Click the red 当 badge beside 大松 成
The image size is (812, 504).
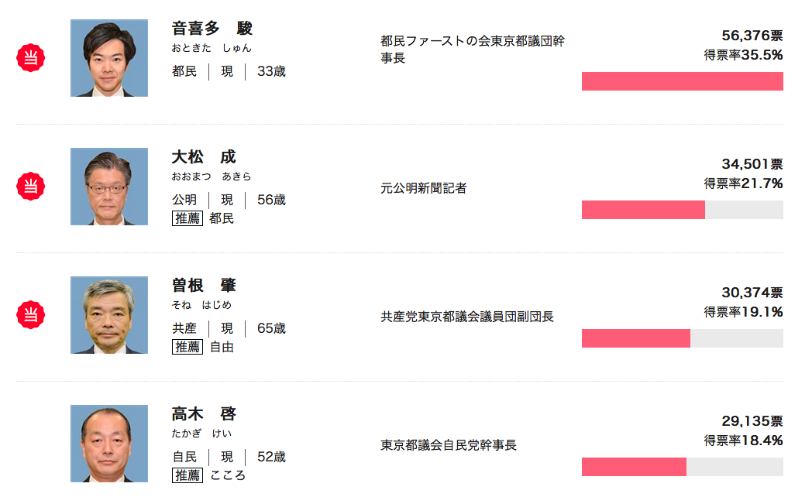pyautogui.click(x=30, y=187)
